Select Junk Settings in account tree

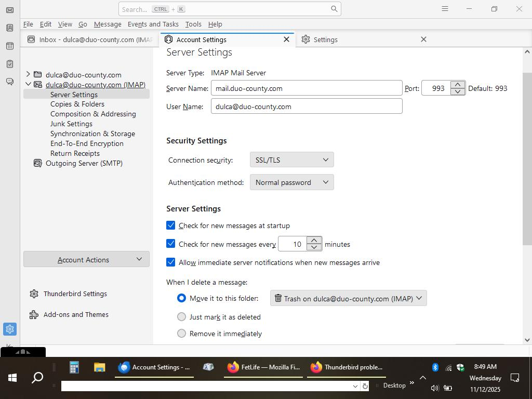pos(71,124)
